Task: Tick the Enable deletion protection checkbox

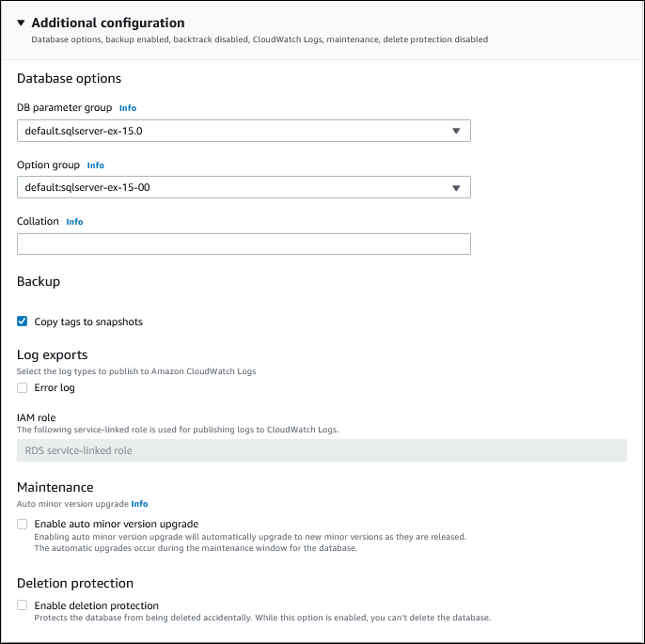Action: (x=23, y=605)
